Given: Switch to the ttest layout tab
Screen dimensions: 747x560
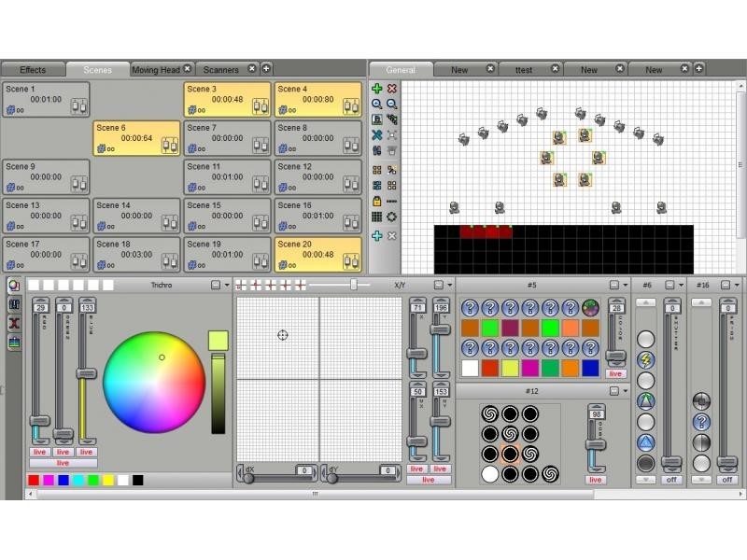Looking at the screenshot, I should point(524,69).
